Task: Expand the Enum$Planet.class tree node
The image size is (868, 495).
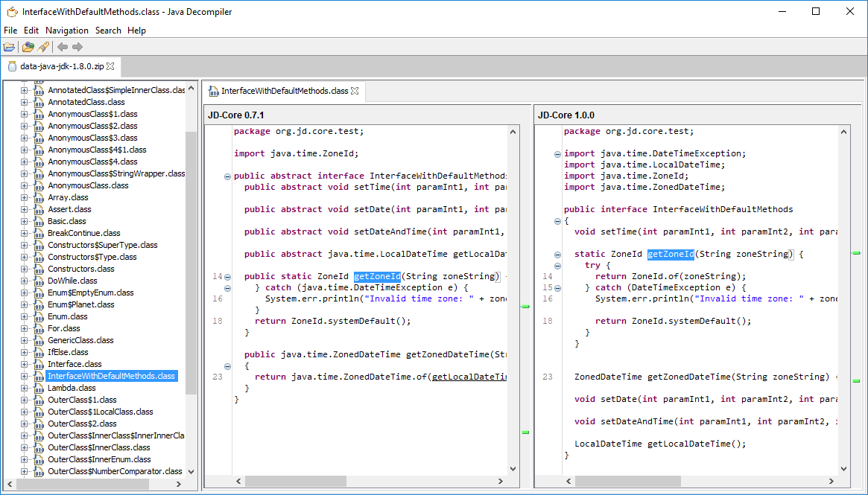Action: [x=24, y=304]
